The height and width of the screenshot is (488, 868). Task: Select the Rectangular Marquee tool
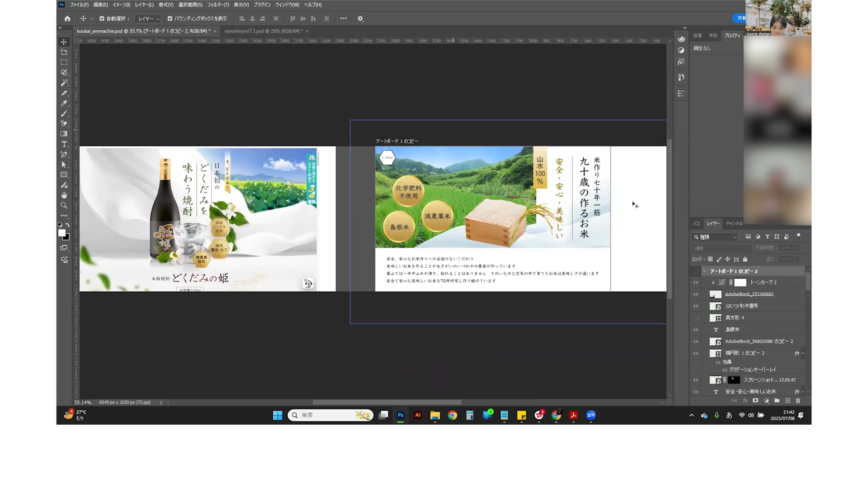(64, 62)
